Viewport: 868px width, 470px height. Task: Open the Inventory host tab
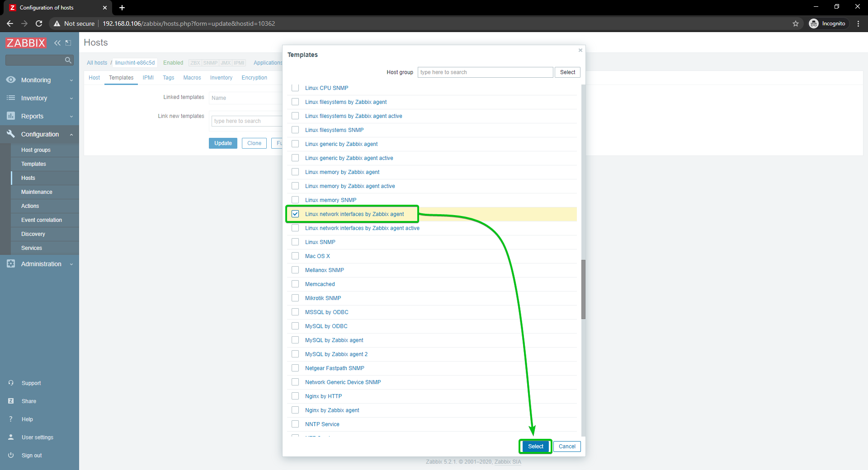pyautogui.click(x=221, y=78)
